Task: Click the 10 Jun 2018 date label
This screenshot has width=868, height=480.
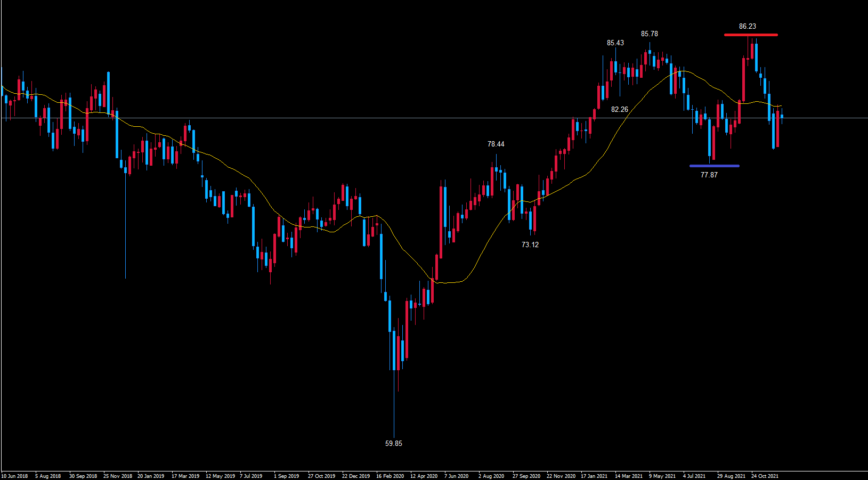Action: coord(15,476)
